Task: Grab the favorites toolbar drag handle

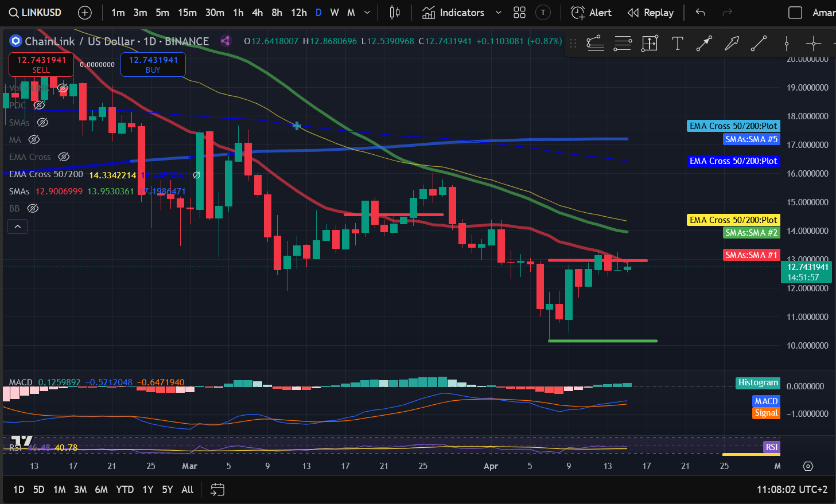Action: (573, 43)
